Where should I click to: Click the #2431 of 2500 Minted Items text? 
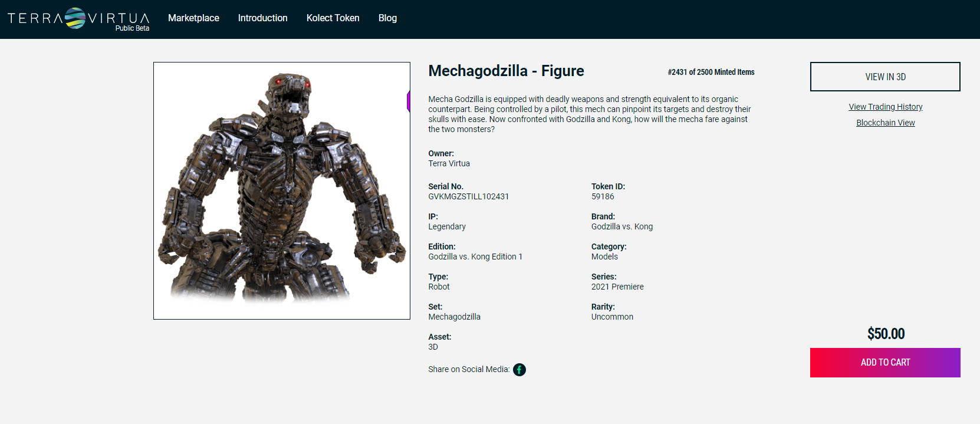(711, 72)
